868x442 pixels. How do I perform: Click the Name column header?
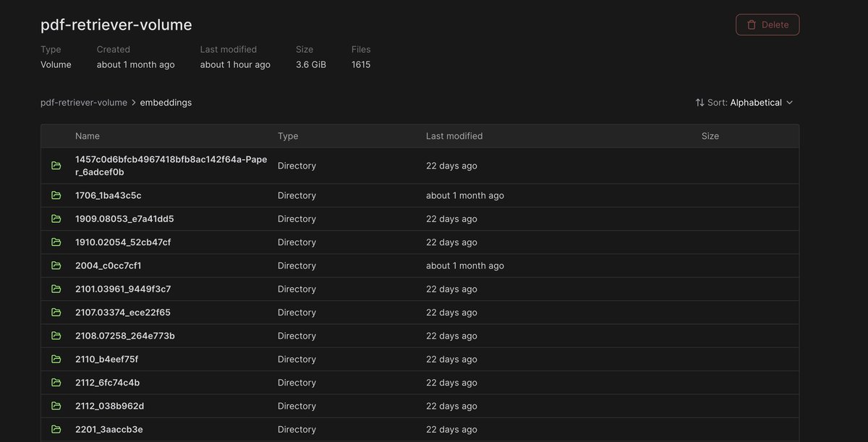pos(88,136)
